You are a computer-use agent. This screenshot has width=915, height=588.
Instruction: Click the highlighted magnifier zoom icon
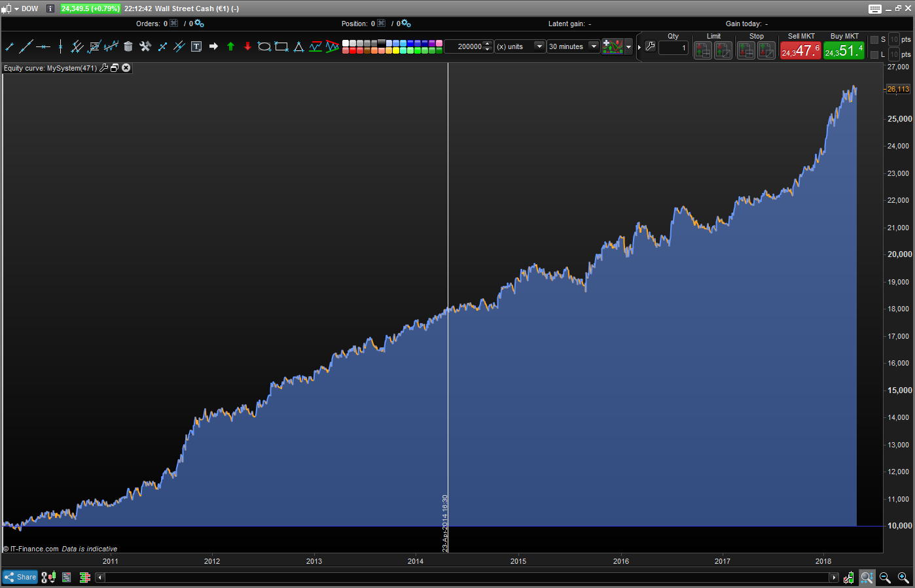867,578
